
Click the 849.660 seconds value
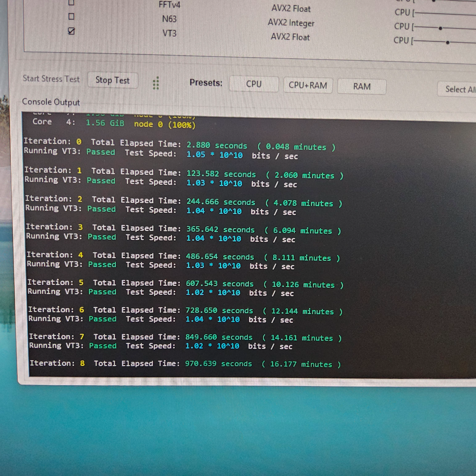219,337
